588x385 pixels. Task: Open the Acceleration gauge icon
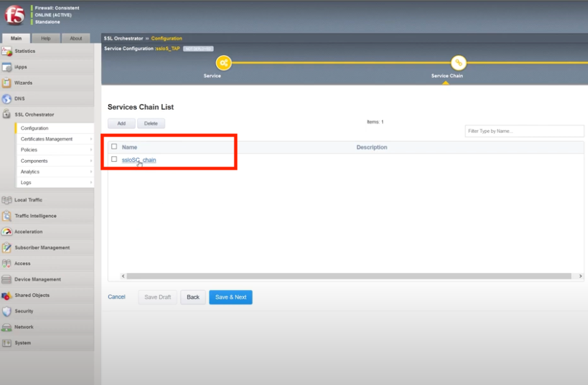pyautogui.click(x=7, y=232)
